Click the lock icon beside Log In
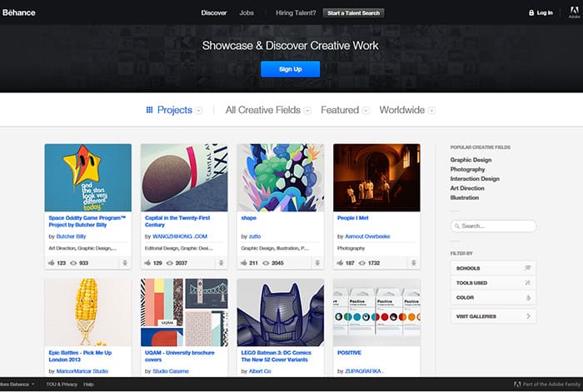Screen dimensions: 583x392 (531, 12)
